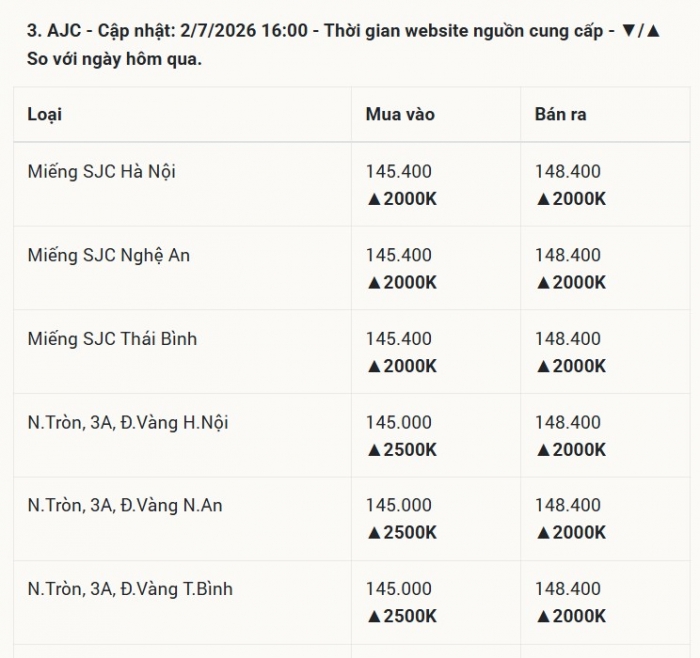Select the Miếng SJC Nghệ An row label
Viewport: 700px width, 658px height.
108,255
